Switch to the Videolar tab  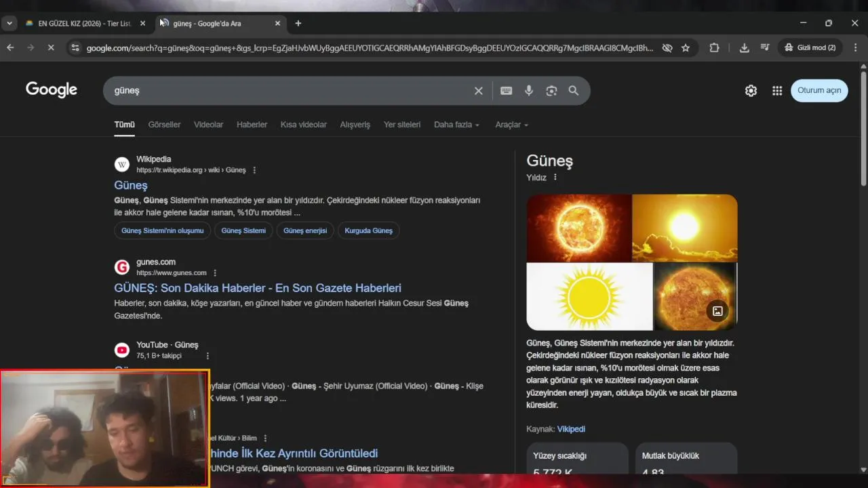[208, 125]
